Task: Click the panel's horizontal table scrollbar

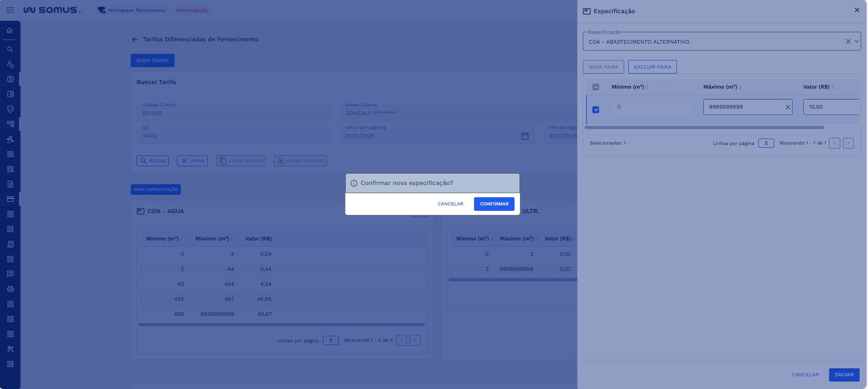Action: 704,128
